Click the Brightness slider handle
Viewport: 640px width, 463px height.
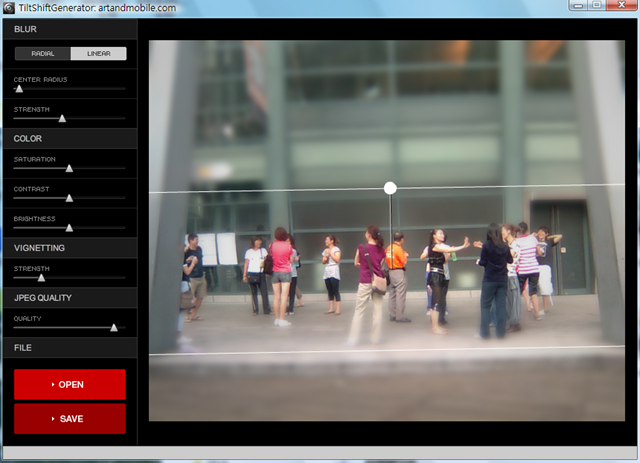coord(69,228)
